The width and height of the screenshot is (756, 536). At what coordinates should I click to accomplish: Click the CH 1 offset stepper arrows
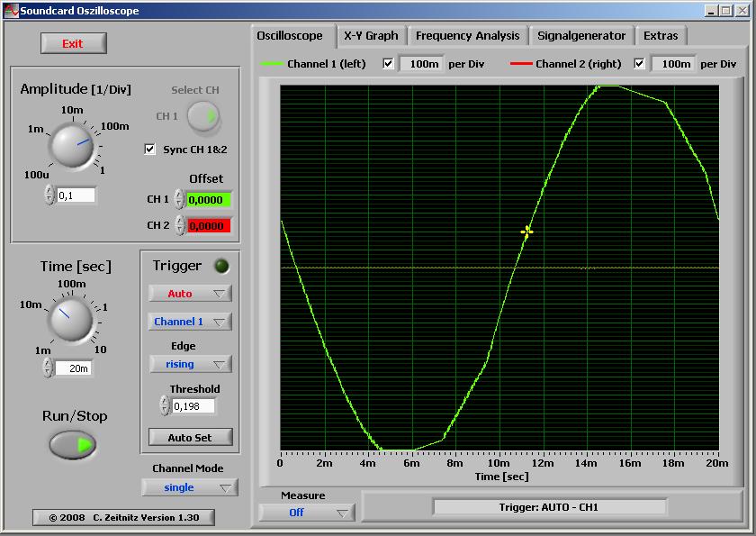(179, 199)
